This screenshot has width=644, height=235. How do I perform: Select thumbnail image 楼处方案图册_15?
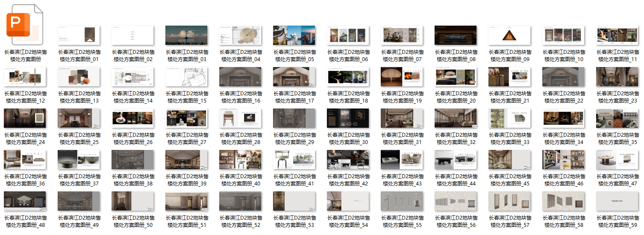pyautogui.click(x=186, y=76)
